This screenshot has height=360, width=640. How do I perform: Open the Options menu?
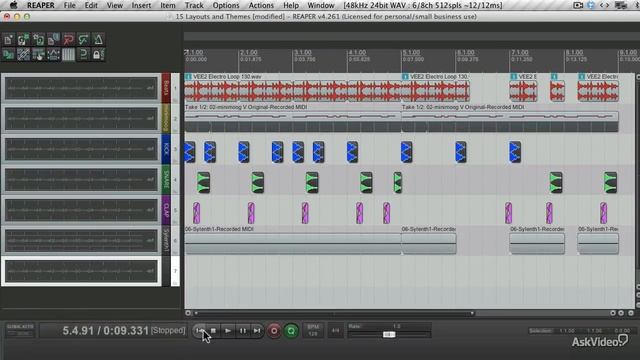tap(226, 5)
